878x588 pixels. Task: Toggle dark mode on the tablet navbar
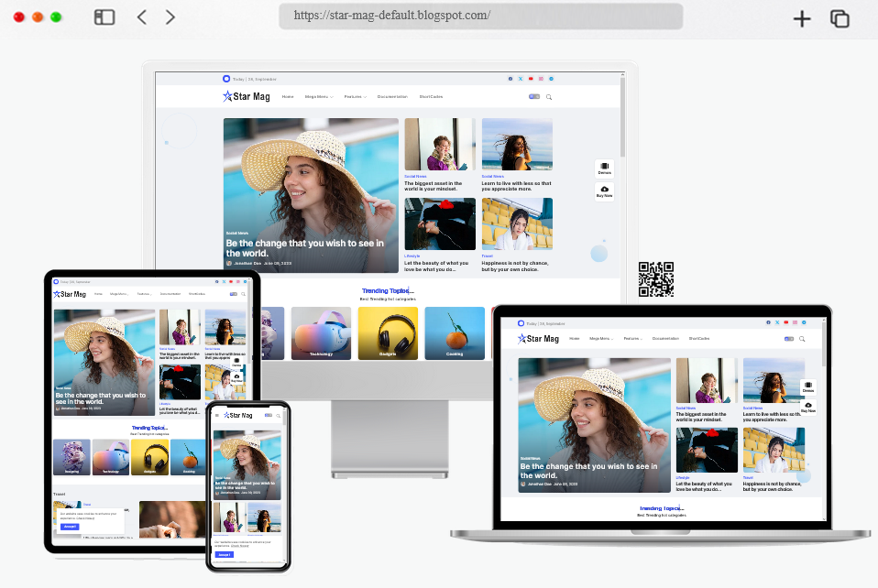[x=232, y=294]
